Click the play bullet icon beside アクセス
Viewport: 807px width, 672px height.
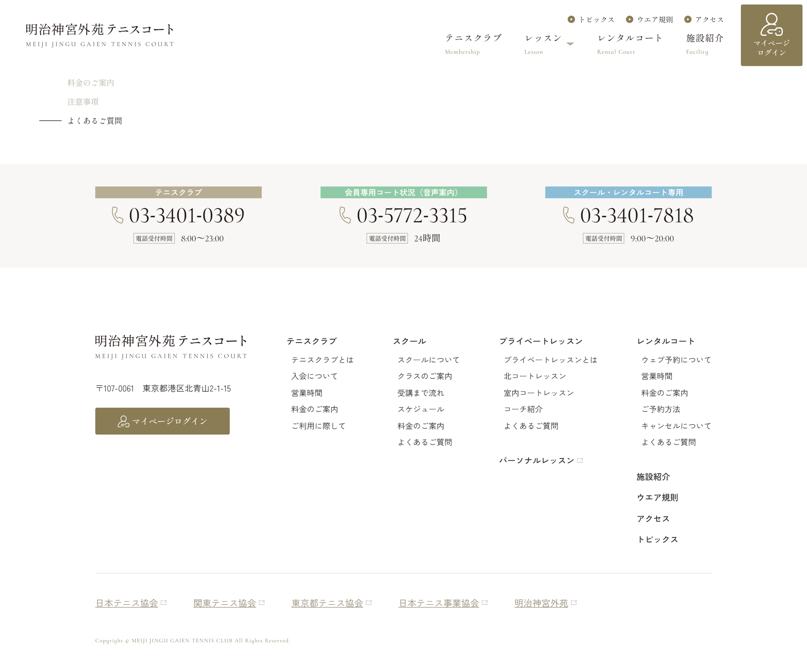[x=688, y=19]
